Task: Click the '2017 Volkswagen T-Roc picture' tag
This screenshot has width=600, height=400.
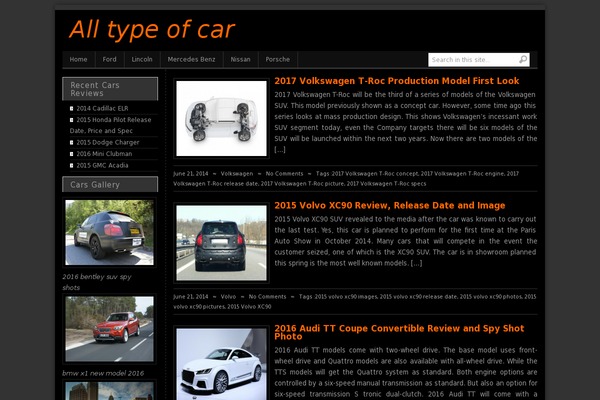Action: (x=302, y=184)
